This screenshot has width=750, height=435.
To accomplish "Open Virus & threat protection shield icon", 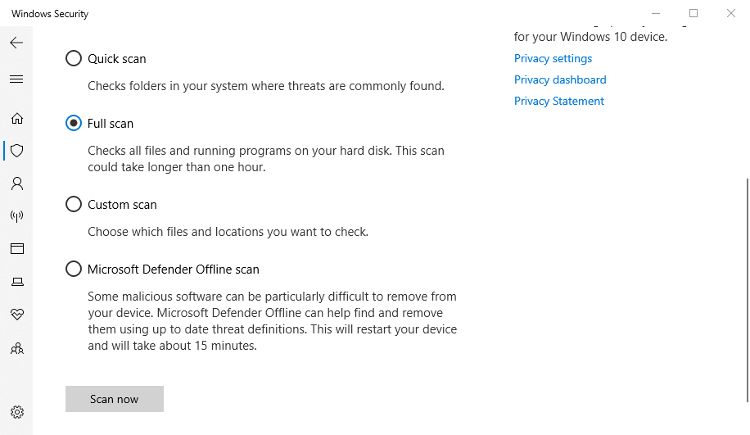I will [16, 151].
